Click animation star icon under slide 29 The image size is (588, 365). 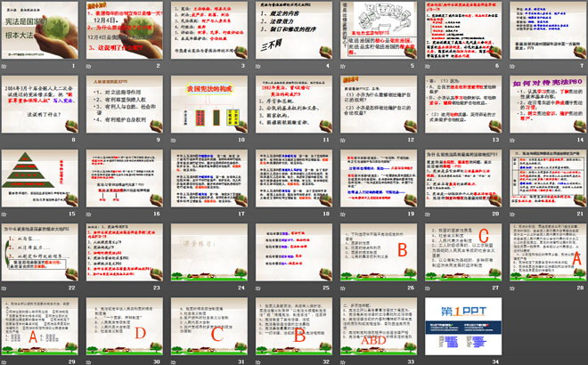(4, 362)
